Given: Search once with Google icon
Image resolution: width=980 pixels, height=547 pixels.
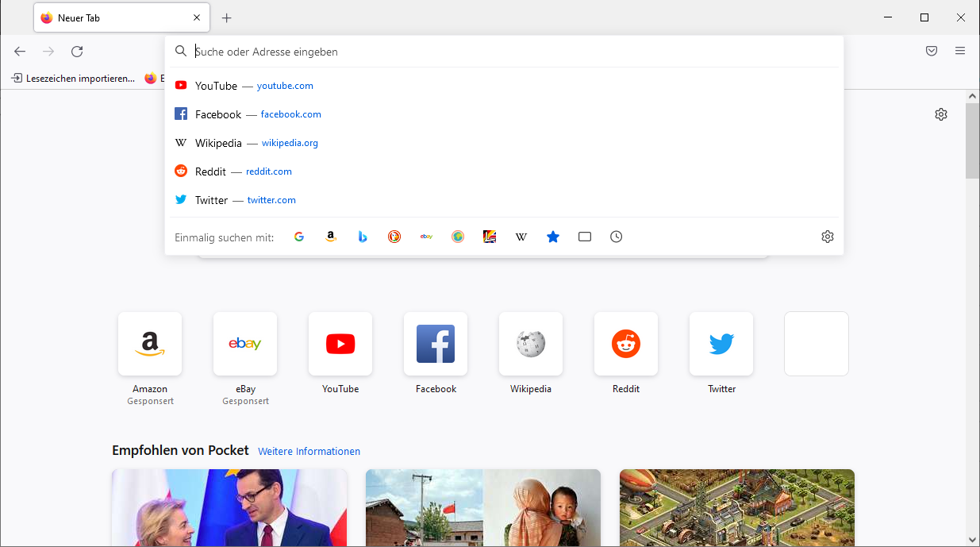Looking at the screenshot, I should (299, 237).
